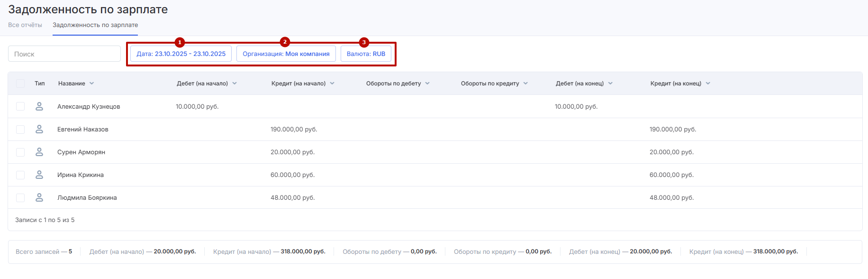
Task: Open the Дата filter 23.10.2025 button
Action: coord(181,54)
